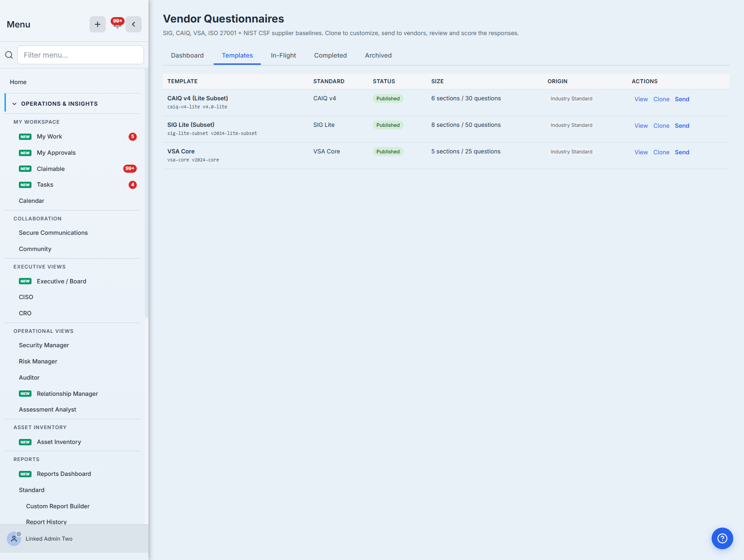Click Published status on SIG Lite row
744x560 pixels.
click(388, 125)
